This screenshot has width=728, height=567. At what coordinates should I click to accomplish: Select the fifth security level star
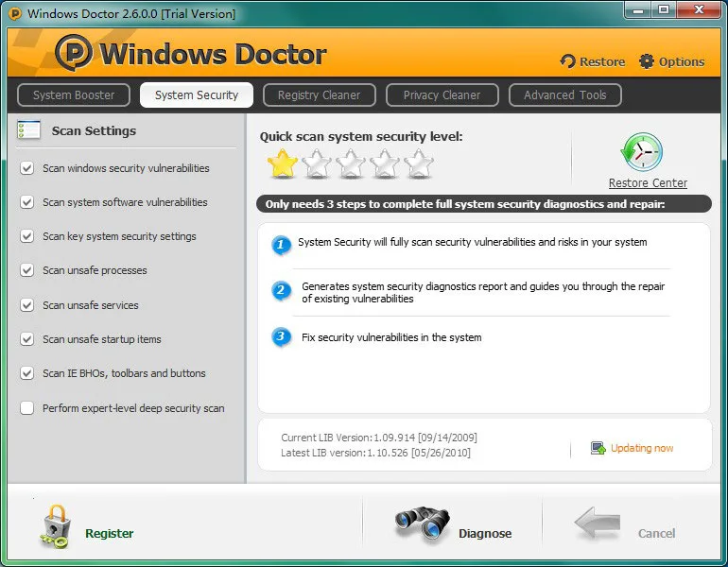click(419, 163)
